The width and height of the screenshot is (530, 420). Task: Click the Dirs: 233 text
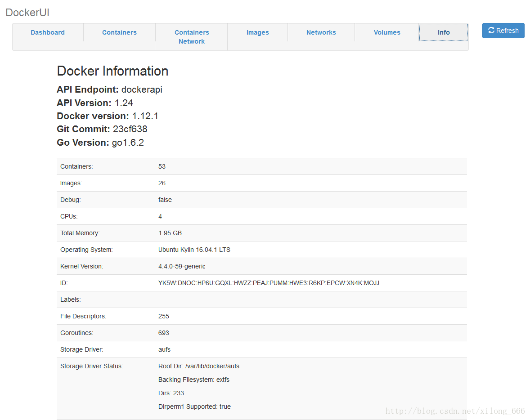tap(171, 393)
